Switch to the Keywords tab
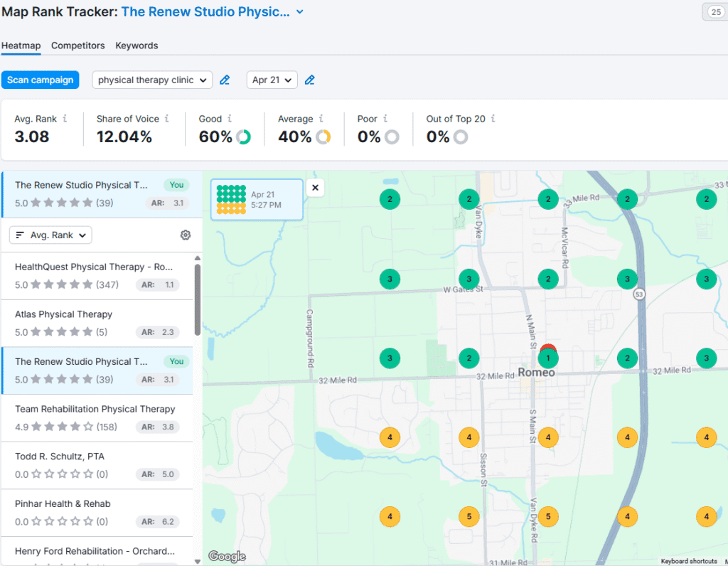Image resolution: width=728 pixels, height=566 pixels. click(136, 46)
